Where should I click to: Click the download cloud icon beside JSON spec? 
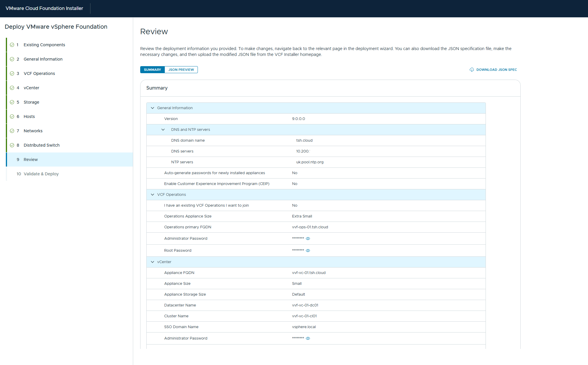click(x=472, y=70)
